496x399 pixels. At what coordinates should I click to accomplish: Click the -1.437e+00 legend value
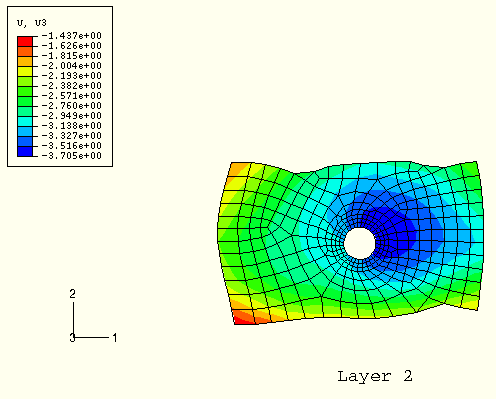pyautogui.click(x=71, y=36)
